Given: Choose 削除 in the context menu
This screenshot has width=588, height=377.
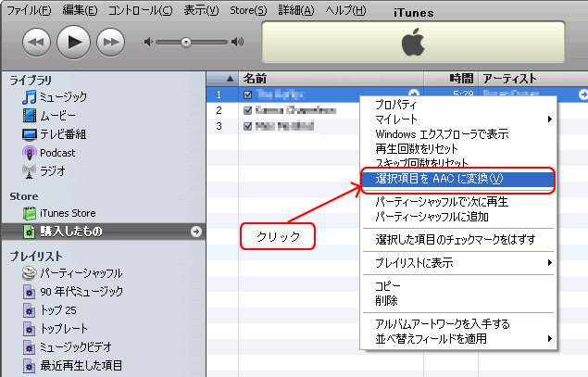Looking at the screenshot, I should click(x=458, y=300).
